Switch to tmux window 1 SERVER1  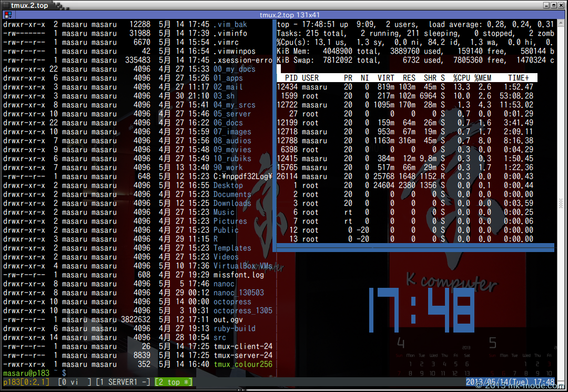[x=123, y=382]
